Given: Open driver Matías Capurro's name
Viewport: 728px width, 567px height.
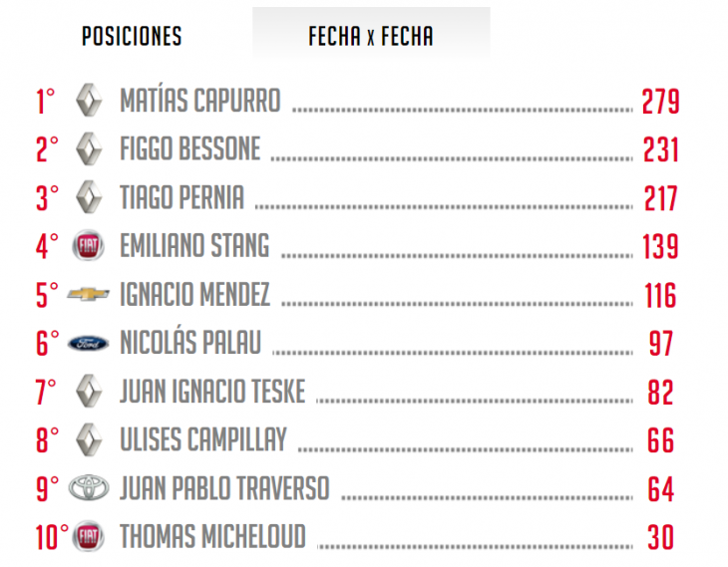Looking at the screenshot, I should pos(200,101).
